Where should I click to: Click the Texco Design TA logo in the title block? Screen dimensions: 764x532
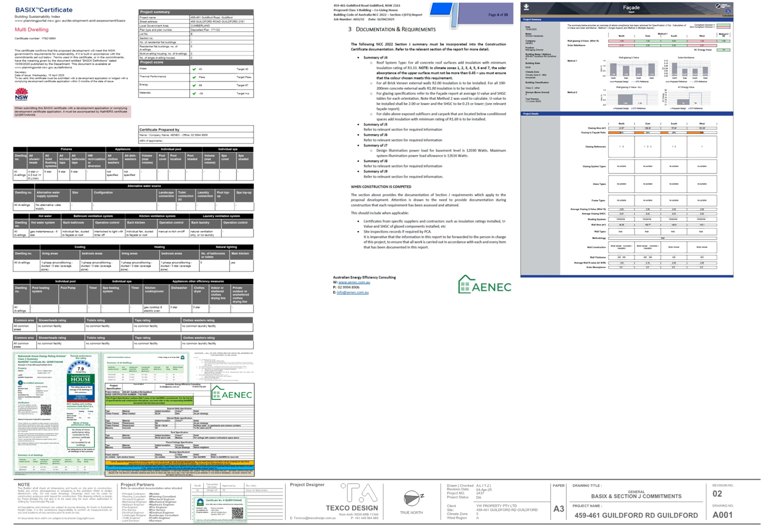point(358,493)
